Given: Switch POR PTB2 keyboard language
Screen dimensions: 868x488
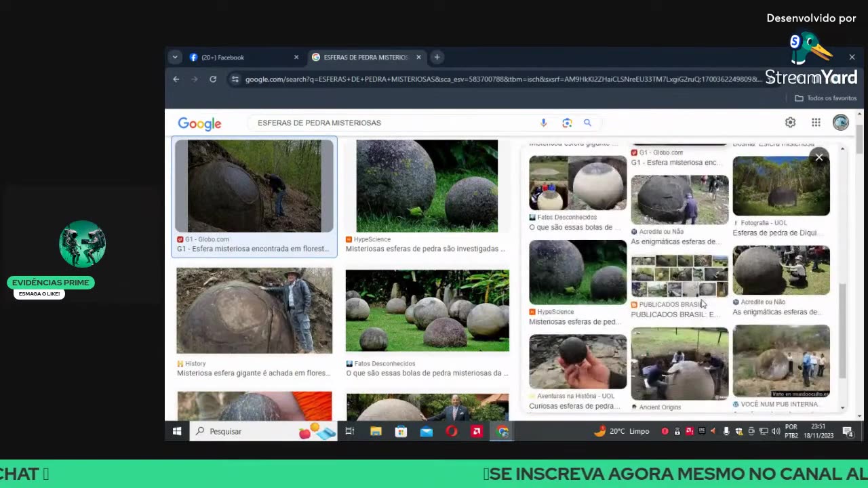Looking at the screenshot, I should point(791,431).
